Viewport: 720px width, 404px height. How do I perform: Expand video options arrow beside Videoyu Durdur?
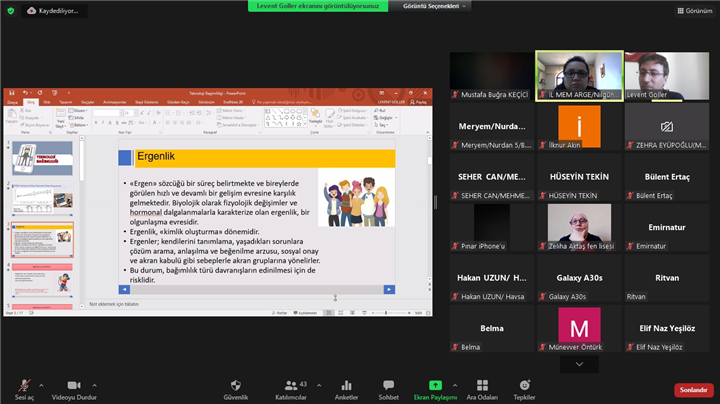[95, 384]
